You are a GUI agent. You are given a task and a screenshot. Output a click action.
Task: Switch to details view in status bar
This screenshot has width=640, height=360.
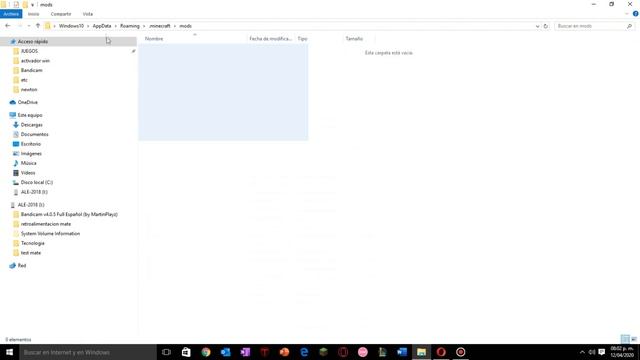point(625,339)
